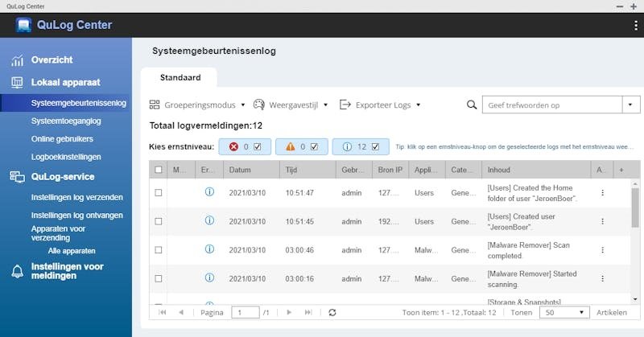The image size is (644, 337).
Task: Open Online gebruikers in sidebar
Action: [62, 138]
